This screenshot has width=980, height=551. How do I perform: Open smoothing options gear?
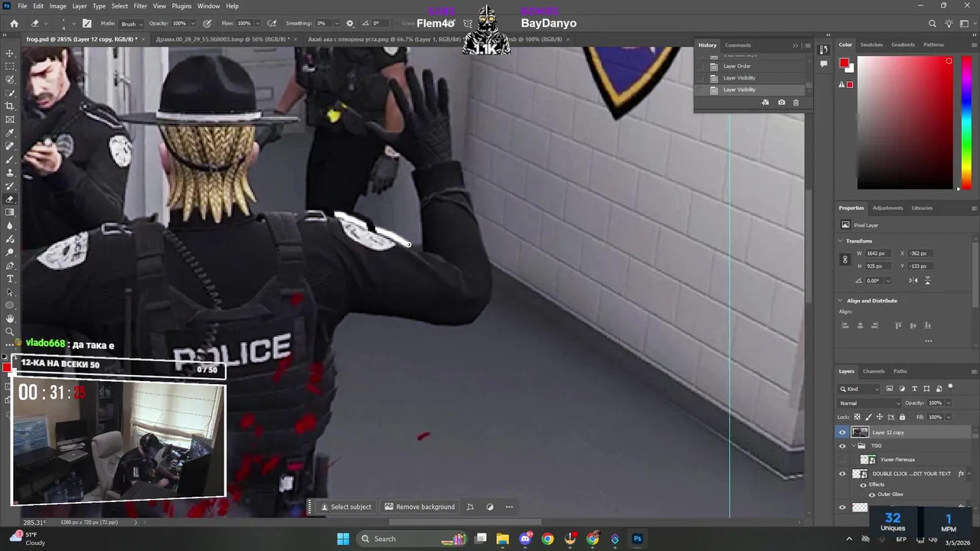tap(350, 24)
